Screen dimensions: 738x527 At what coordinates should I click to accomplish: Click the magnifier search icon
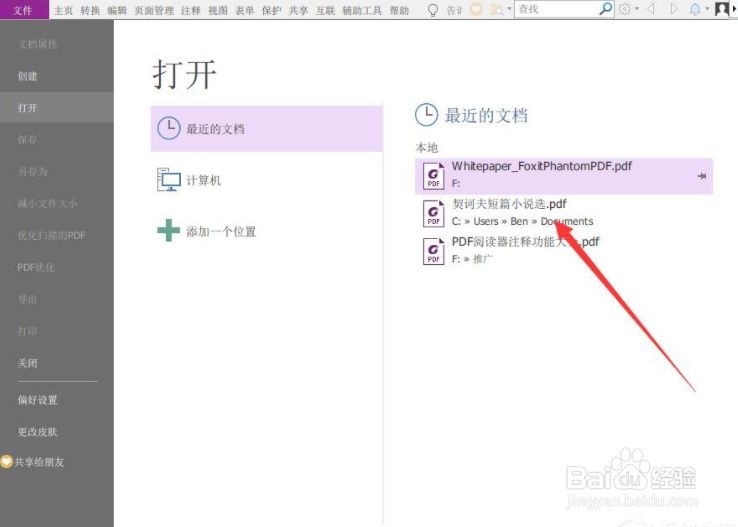point(606,8)
